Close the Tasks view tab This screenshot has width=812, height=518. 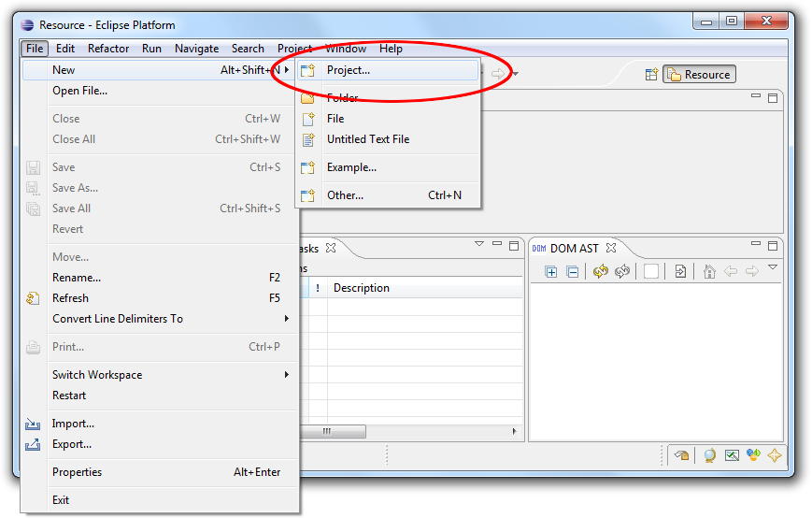pyautogui.click(x=331, y=248)
